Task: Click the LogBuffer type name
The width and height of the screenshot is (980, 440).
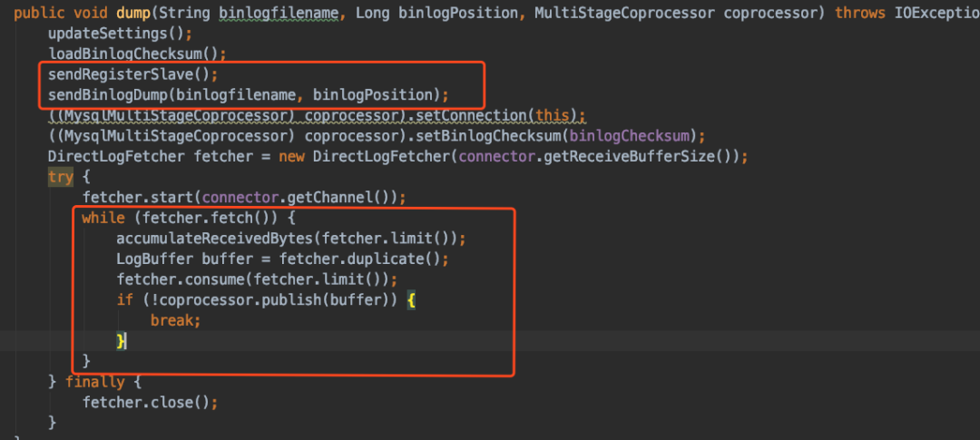Action: coord(151,259)
